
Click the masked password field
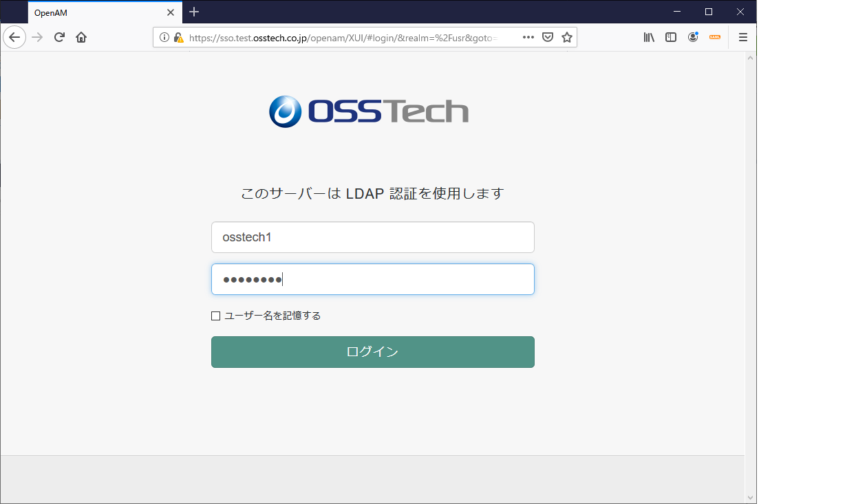[x=372, y=279]
